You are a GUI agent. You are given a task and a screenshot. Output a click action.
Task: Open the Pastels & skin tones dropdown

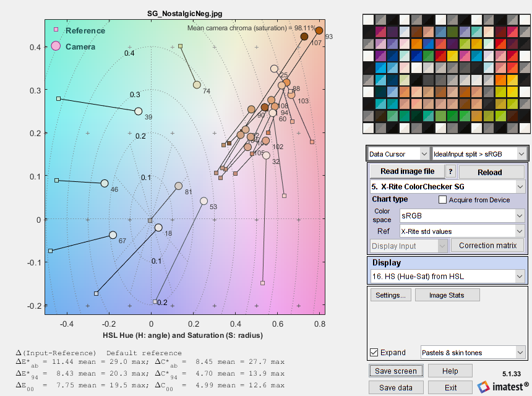pyautogui.click(x=473, y=353)
